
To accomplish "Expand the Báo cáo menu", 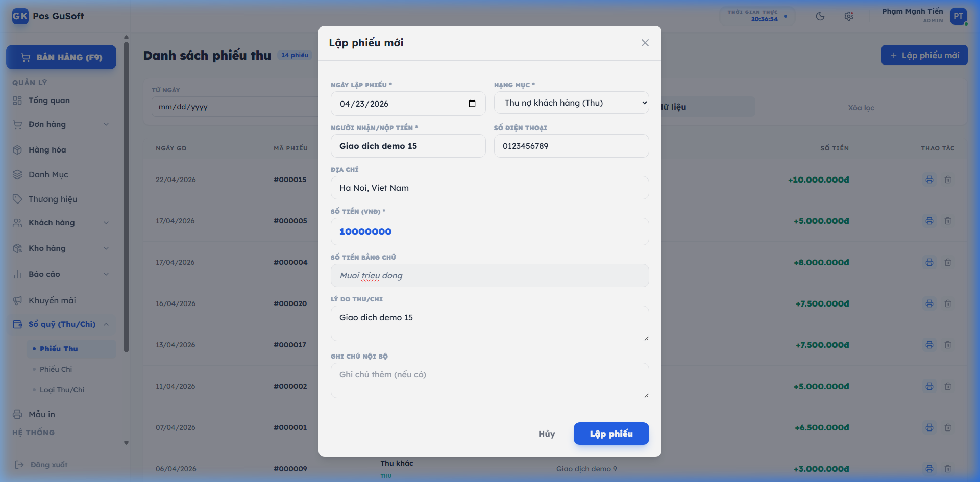I will (x=106, y=274).
